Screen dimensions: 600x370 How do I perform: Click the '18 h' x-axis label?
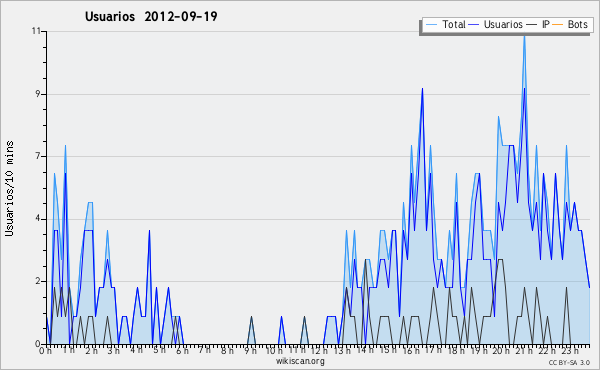(x=456, y=351)
